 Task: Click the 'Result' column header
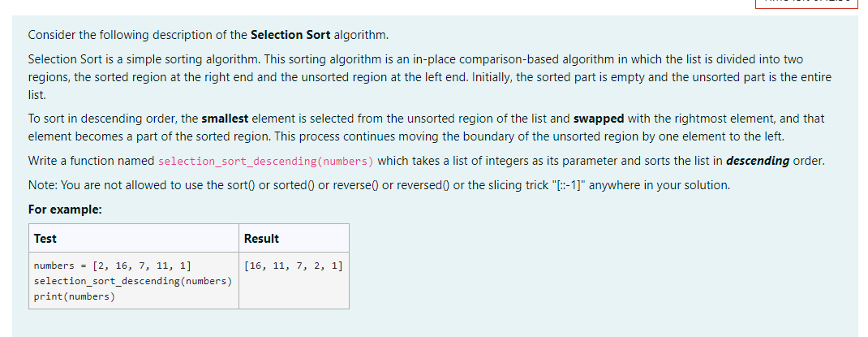coord(261,239)
